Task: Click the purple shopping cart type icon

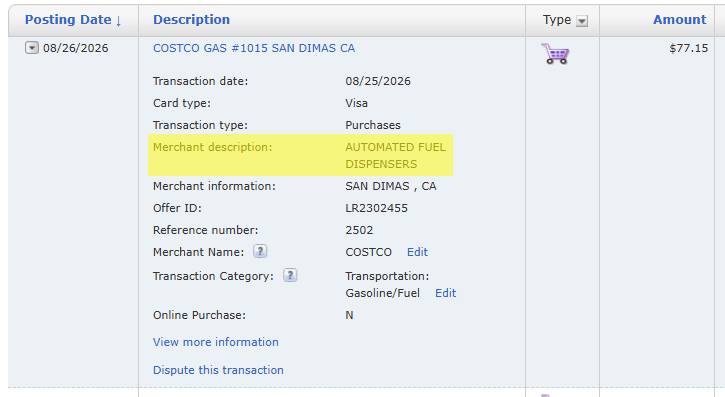Action: click(x=555, y=54)
